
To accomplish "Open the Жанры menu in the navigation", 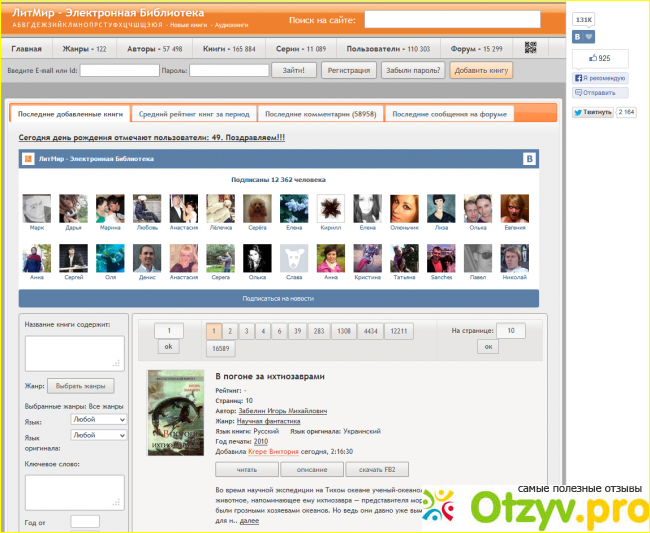I will click(84, 48).
